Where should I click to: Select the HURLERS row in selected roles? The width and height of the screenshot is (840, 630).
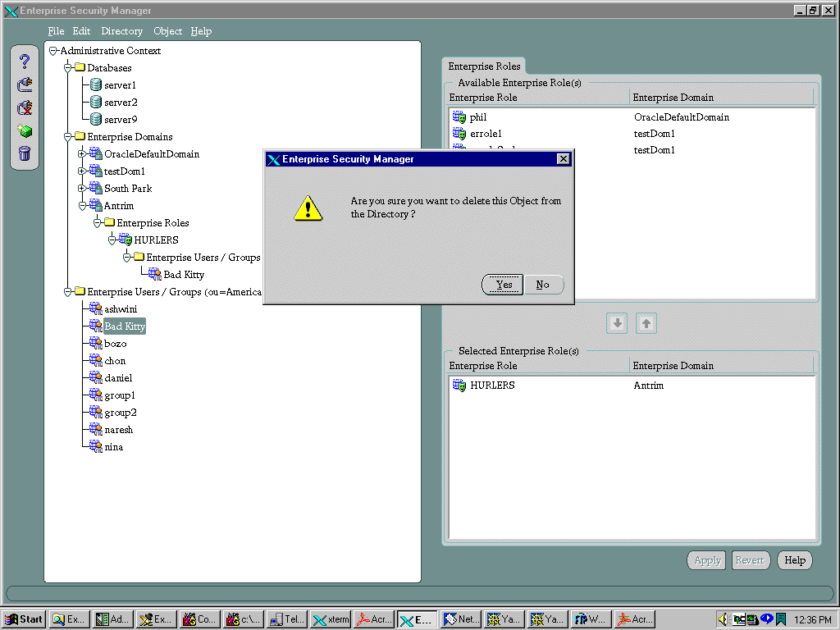[492, 386]
